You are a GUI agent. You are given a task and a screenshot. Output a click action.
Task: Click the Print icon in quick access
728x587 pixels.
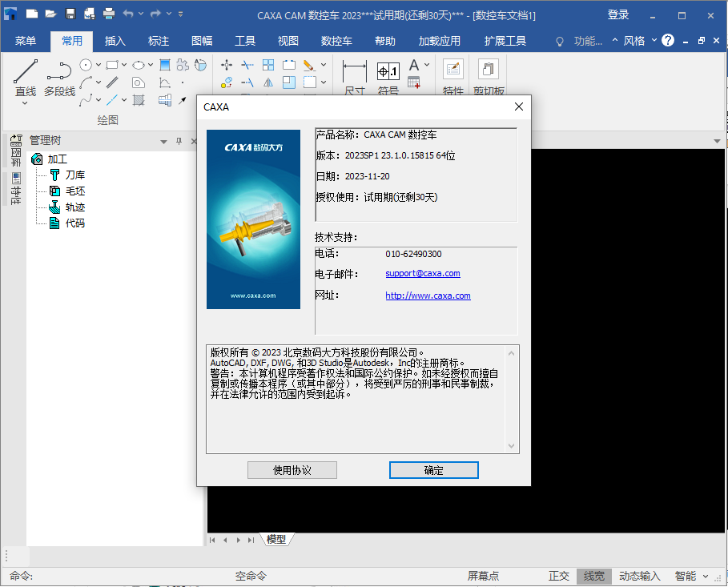pyautogui.click(x=109, y=14)
